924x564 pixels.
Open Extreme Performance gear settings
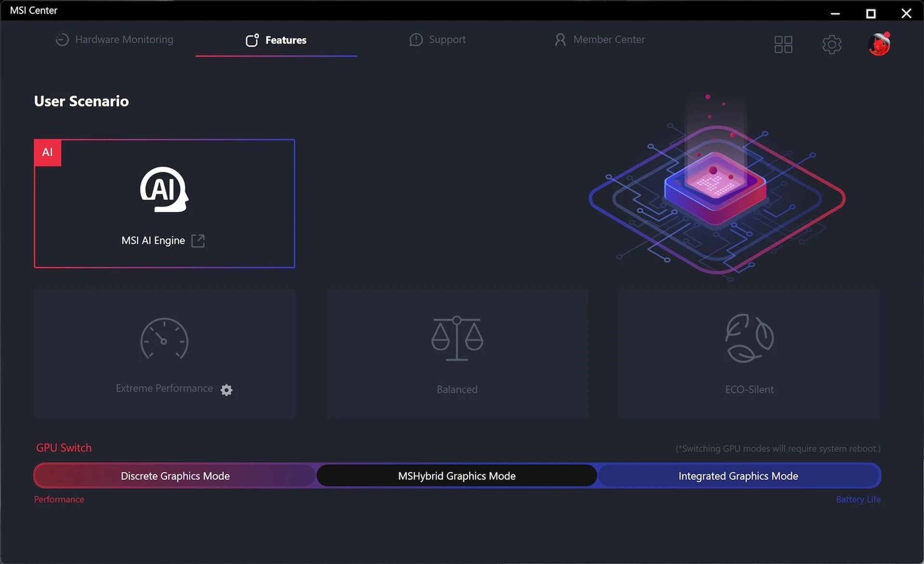[x=226, y=390]
